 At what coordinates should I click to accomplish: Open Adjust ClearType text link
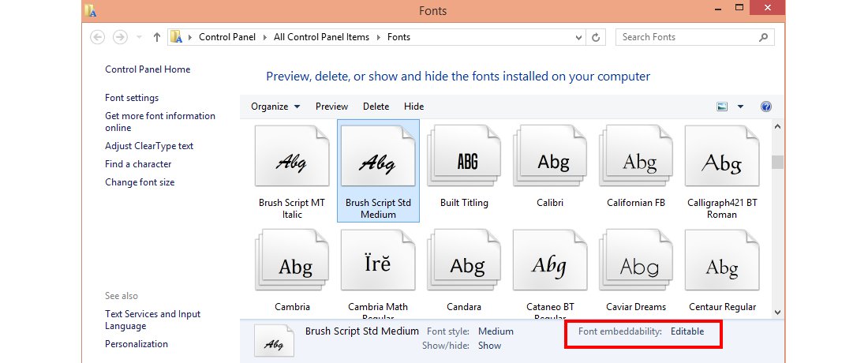tap(149, 146)
